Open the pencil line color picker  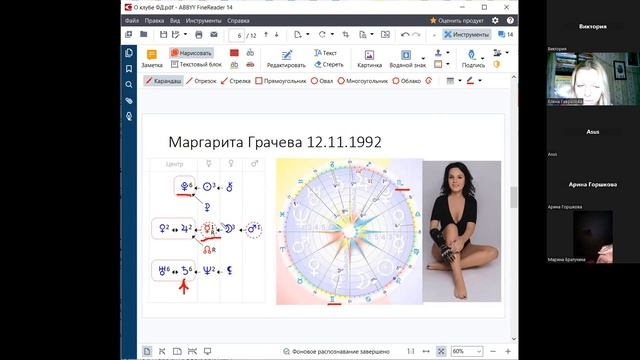pos(474,81)
